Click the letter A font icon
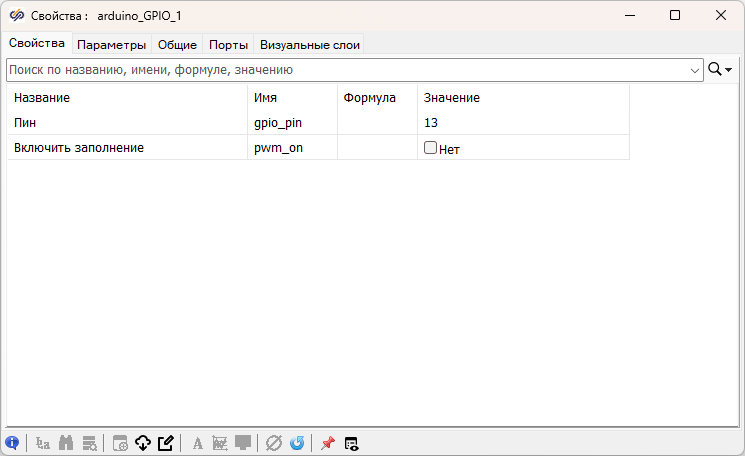The width and height of the screenshot is (745, 456). (x=198, y=443)
